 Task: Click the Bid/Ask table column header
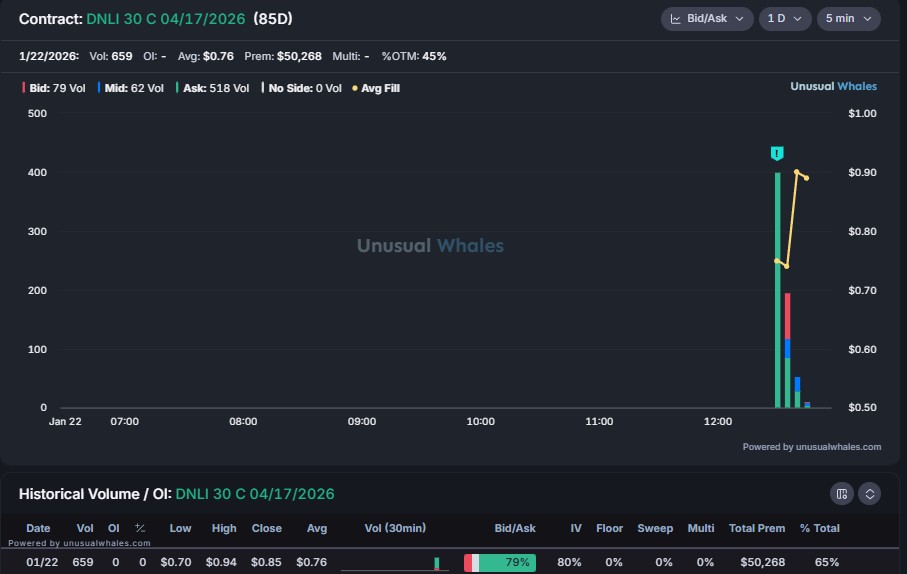coord(515,528)
